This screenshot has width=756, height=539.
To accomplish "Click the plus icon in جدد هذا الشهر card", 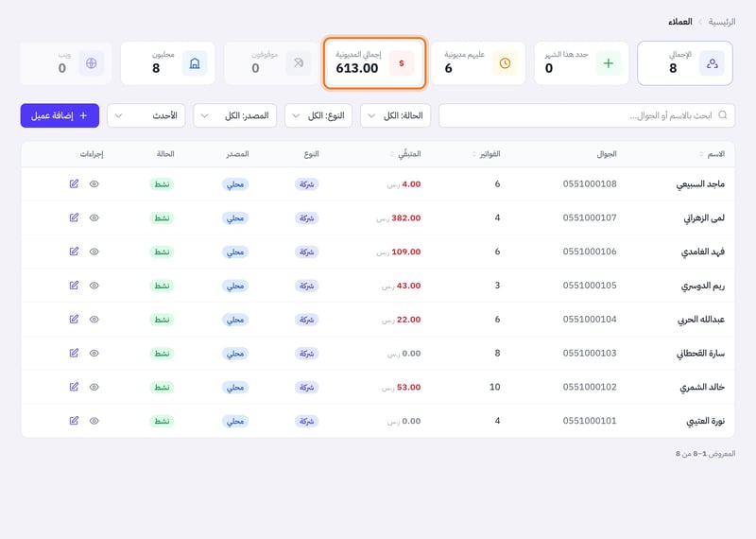I will (609, 63).
